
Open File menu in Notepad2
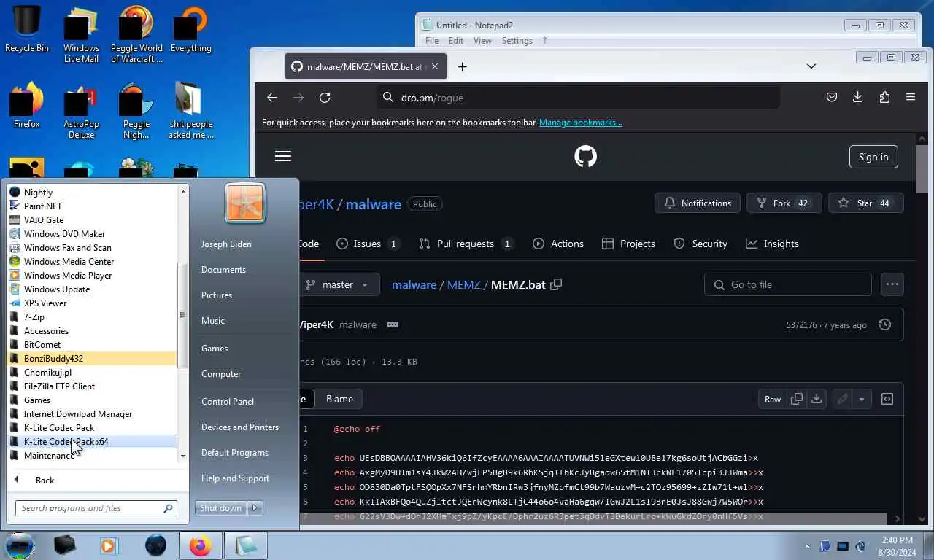pos(432,41)
